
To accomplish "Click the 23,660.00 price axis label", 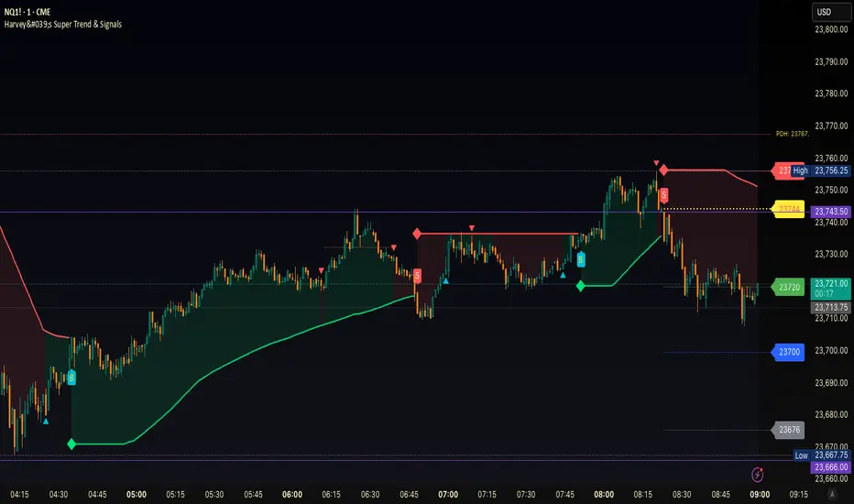I will pyautogui.click(x=831, y=478).
